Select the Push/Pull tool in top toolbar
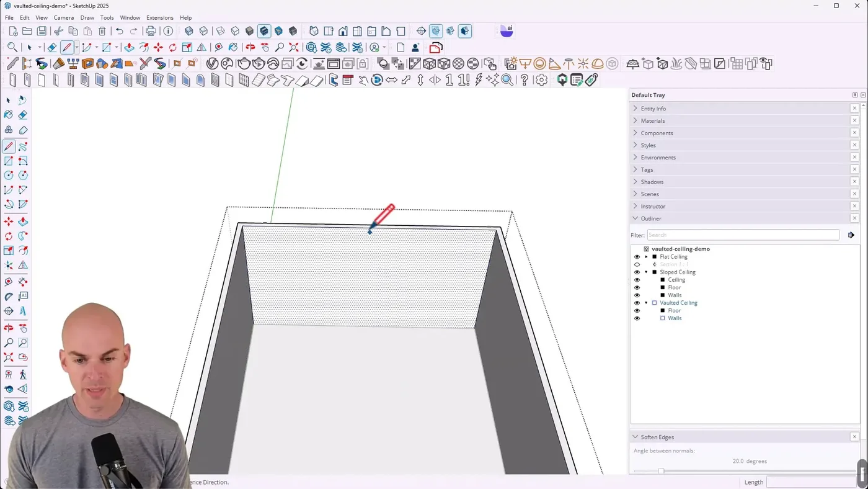The image size is (868, 489). point(129,47)
